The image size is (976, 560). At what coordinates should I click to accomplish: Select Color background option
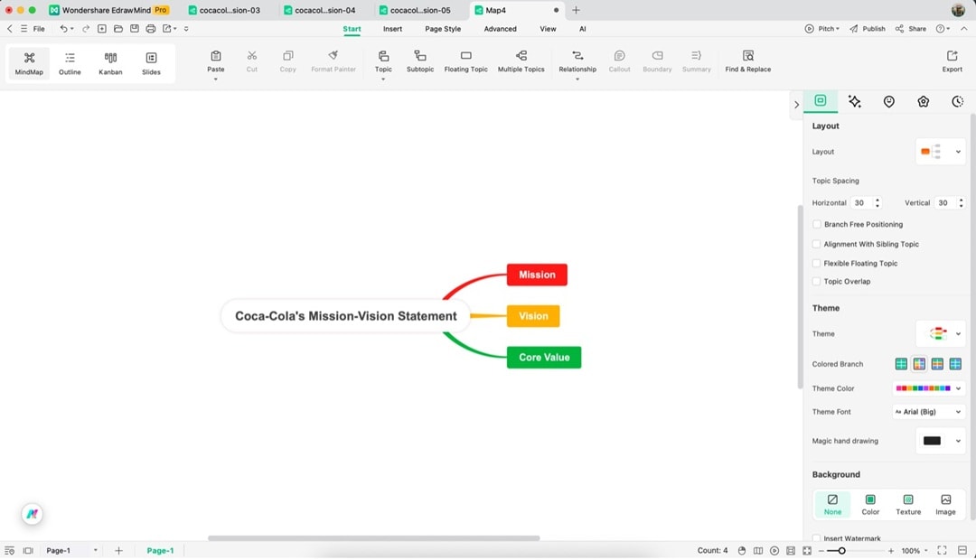(x=870, y=504)
